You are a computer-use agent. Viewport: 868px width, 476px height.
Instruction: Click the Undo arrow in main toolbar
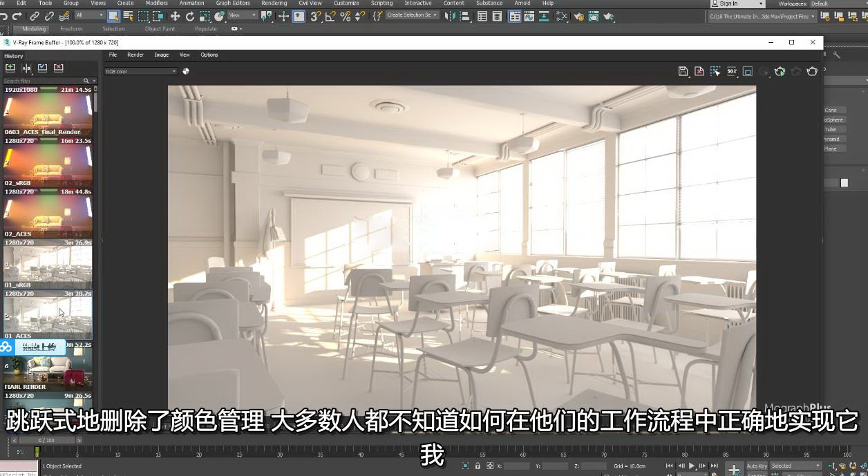[x=3, y=16]
